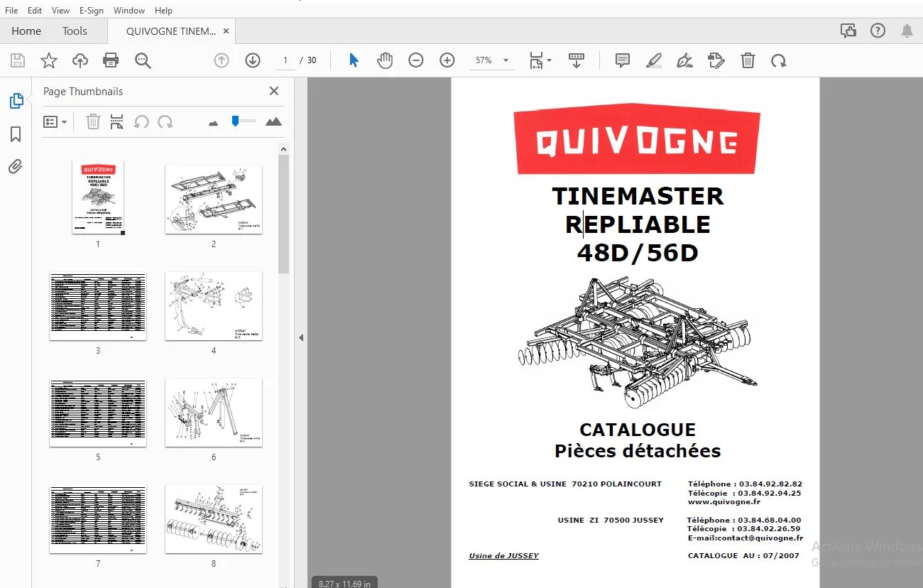Open the Edit menu

(35, 11)
